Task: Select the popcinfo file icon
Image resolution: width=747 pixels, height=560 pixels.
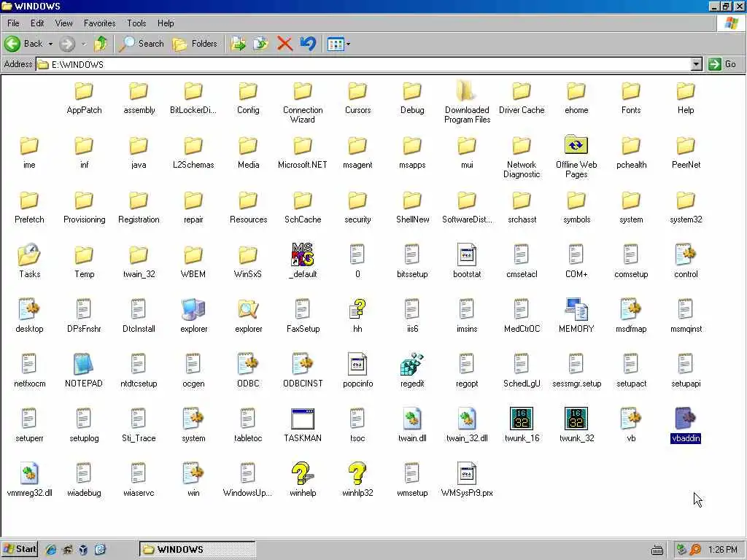Action: pos(357,365)
